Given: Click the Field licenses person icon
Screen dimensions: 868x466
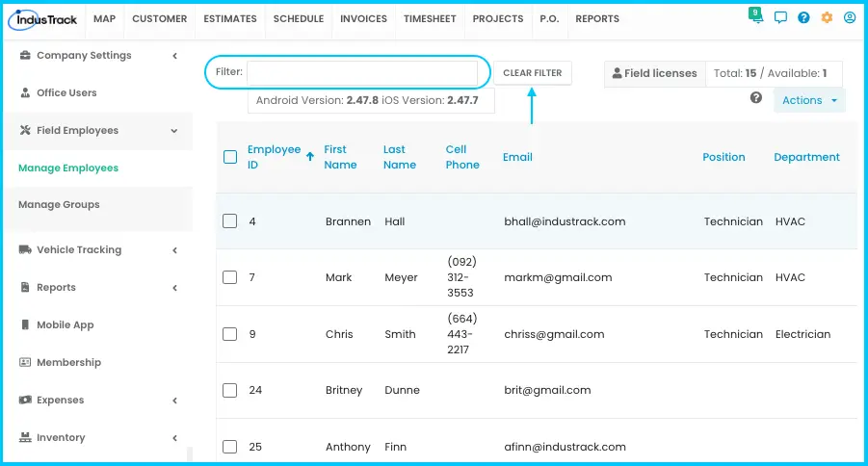Looking at the screenshot, I should (617, 73).
